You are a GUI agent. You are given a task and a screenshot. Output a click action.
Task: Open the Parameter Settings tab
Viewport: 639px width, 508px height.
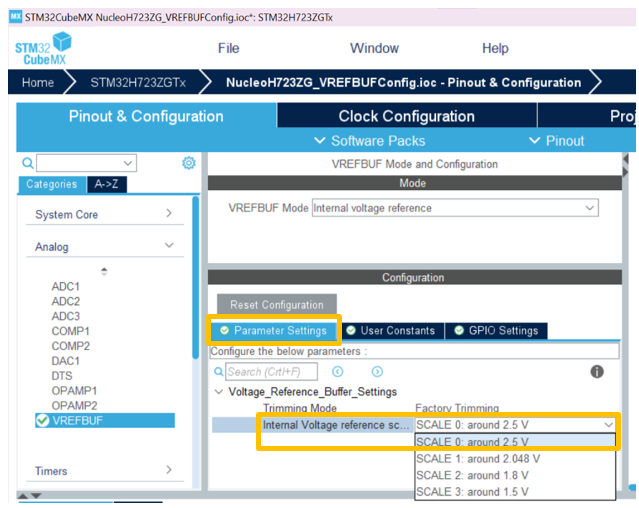click(274, 330)
